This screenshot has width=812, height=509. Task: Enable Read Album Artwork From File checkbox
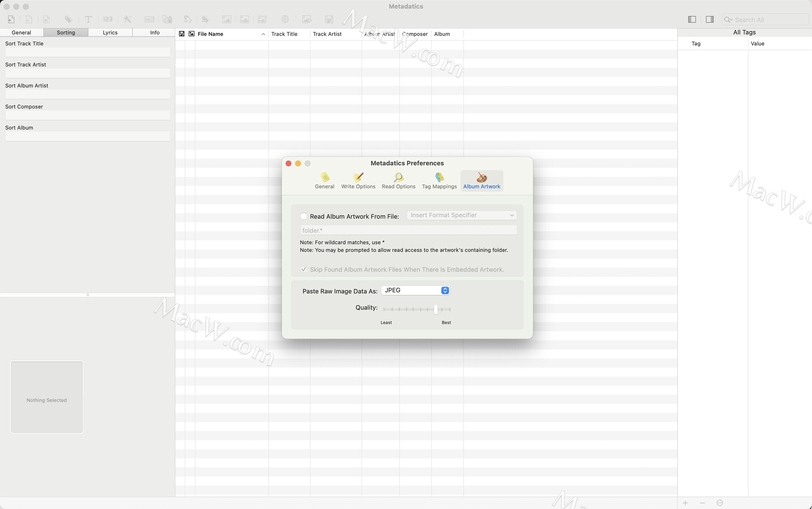304,216
